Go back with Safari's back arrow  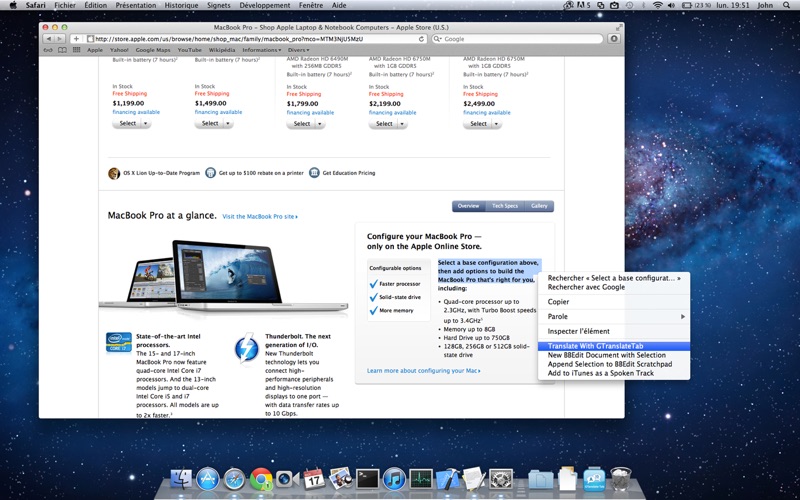pos(48,39)
